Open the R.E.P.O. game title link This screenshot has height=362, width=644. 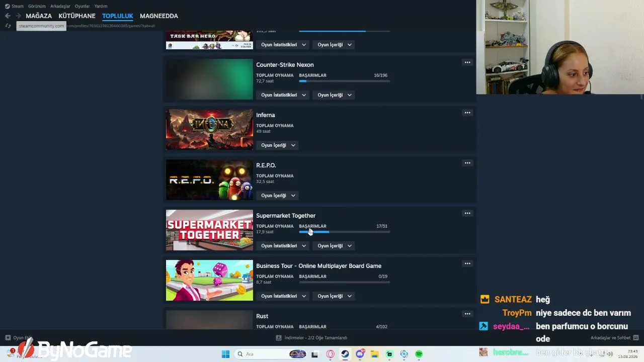(x=266, y=165)
